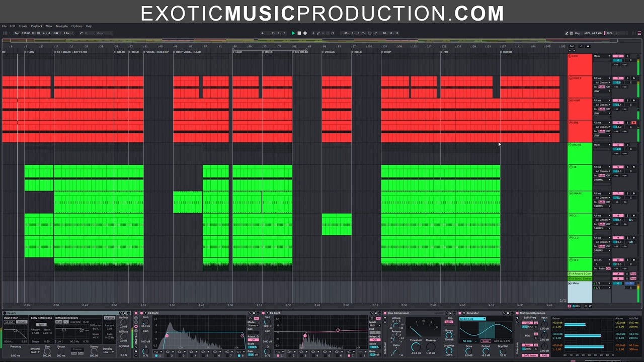Click the Glue Compressor Threshold knob
The image size is (644, 362).
(x=416, y=347)
